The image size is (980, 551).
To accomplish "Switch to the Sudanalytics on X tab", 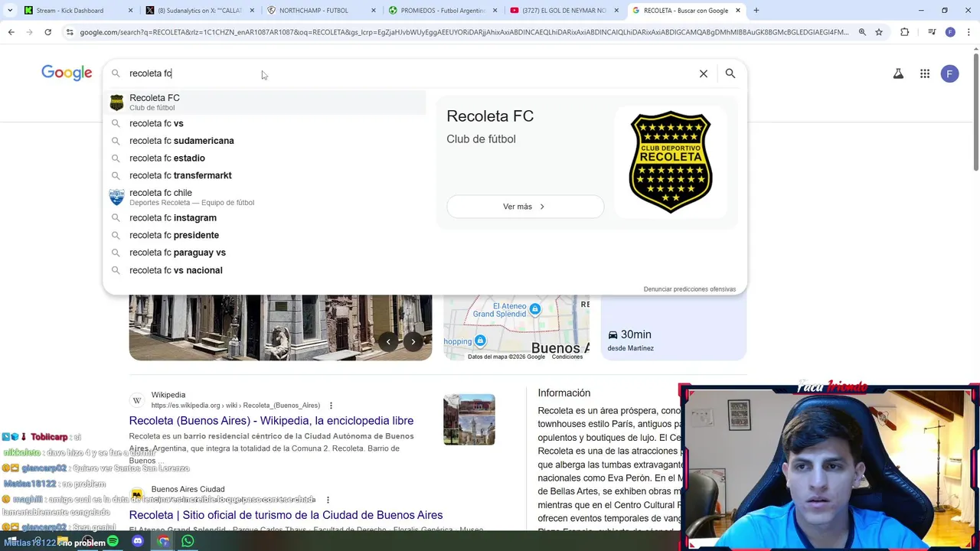I will click(x=200, y=11).
